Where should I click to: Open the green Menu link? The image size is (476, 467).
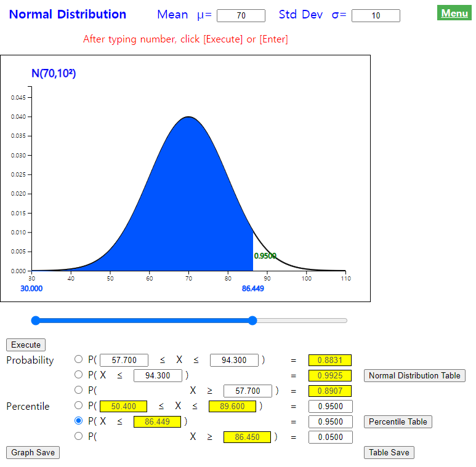tap(454, 13)
